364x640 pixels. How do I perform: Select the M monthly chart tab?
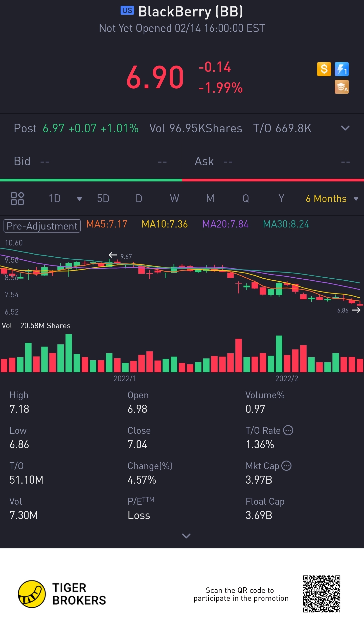[210, 199]
